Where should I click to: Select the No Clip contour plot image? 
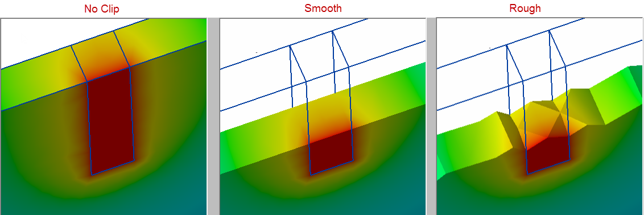(104, 117)
